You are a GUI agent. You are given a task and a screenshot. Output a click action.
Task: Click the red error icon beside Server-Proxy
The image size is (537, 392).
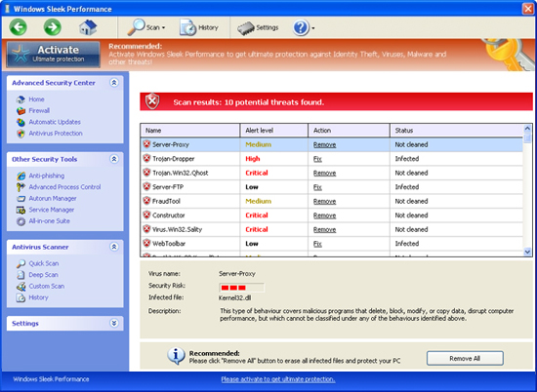pyautogui.click(x=146, y=144)
